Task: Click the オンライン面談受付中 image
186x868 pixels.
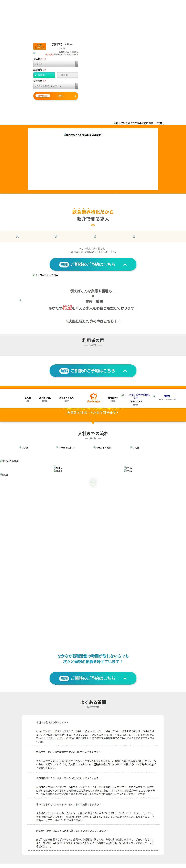Action: [46, 275]
